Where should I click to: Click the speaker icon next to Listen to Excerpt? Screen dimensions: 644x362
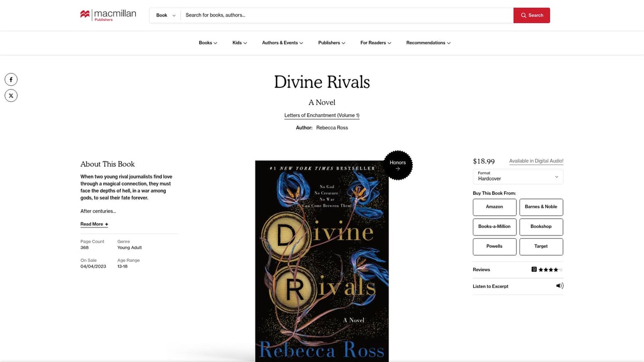(559, 286)
